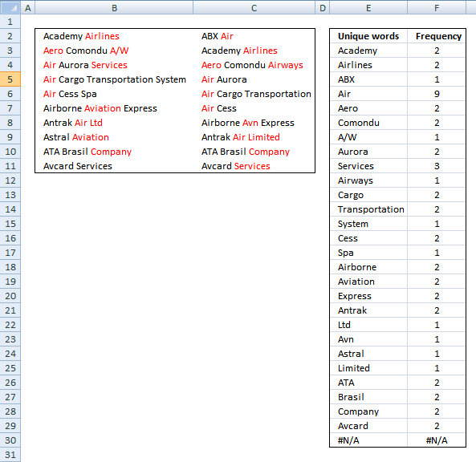Select column E header
476x462 pixels.
[368, 8]
